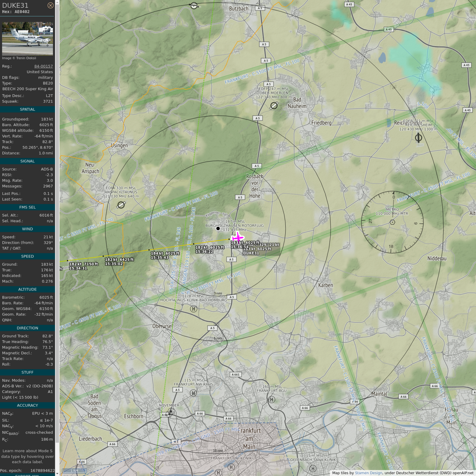Click the magenta DUKE31 aircraft icon

(237, 238)
